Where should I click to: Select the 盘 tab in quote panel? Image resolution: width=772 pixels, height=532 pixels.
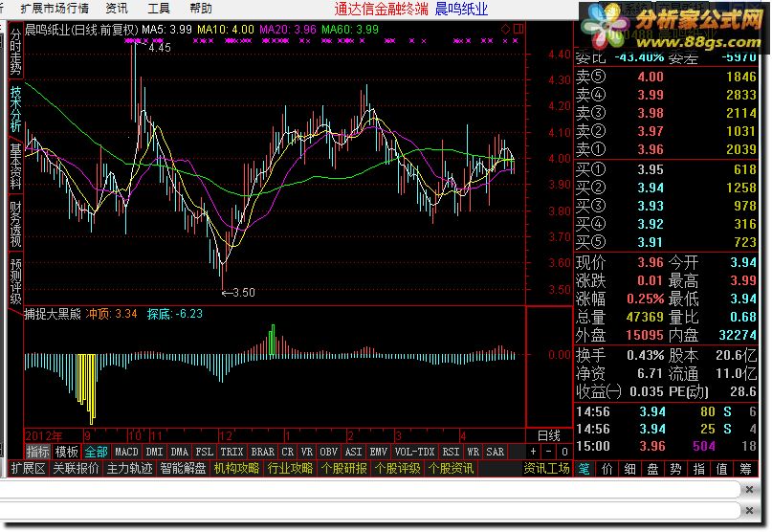[x=652, y=469]
